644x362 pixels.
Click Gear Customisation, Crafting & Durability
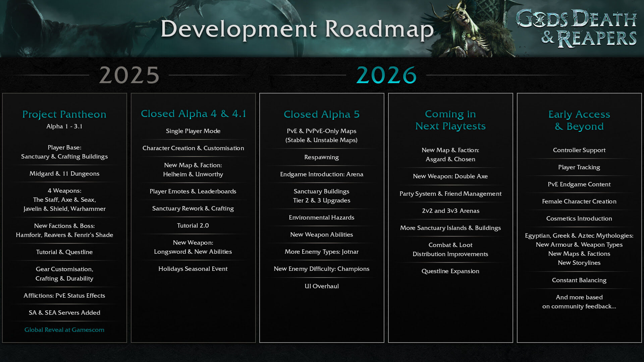pyautogui.click(x=64, y=274)
